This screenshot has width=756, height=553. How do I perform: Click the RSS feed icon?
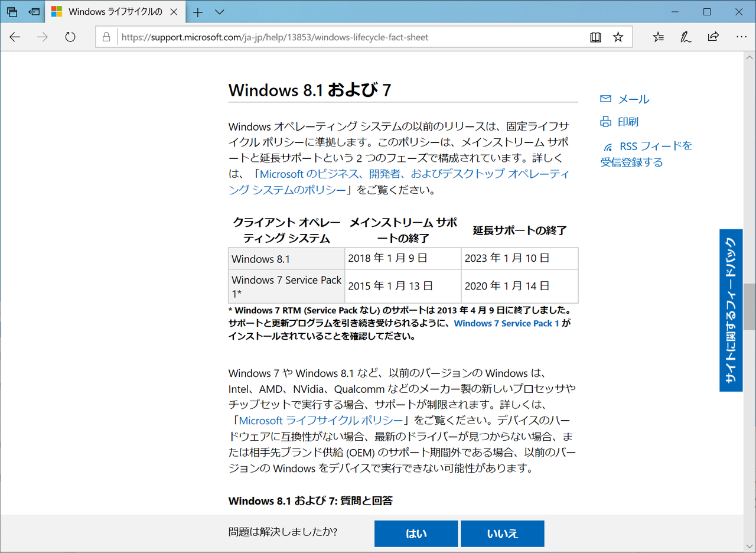tap(608, 147)
